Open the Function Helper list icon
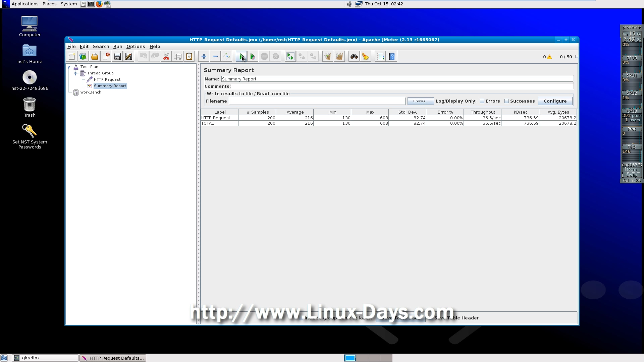Screen dimensions: 644x362 click(380, 57)
